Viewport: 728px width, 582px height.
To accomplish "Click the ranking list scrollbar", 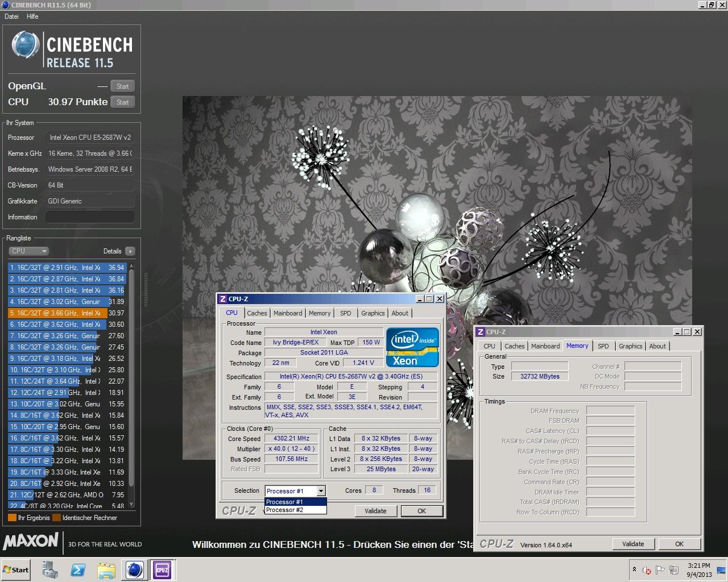I will coord(132,385).
